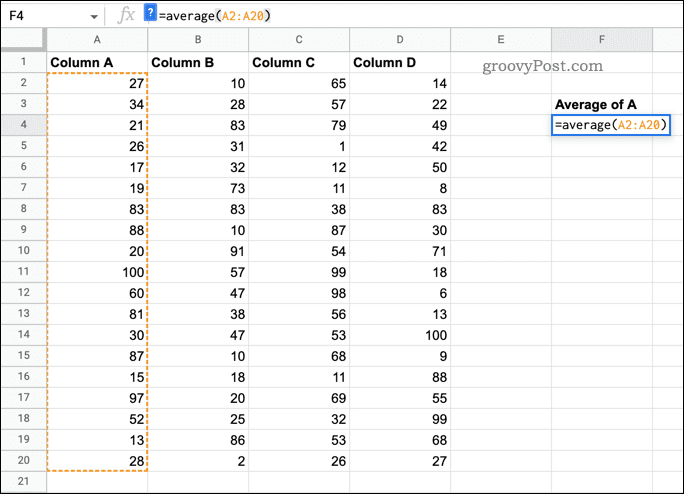This screenshot has height=494, width=684.
Task: Click cell A2 with value 27
Action: pos(97,83)
